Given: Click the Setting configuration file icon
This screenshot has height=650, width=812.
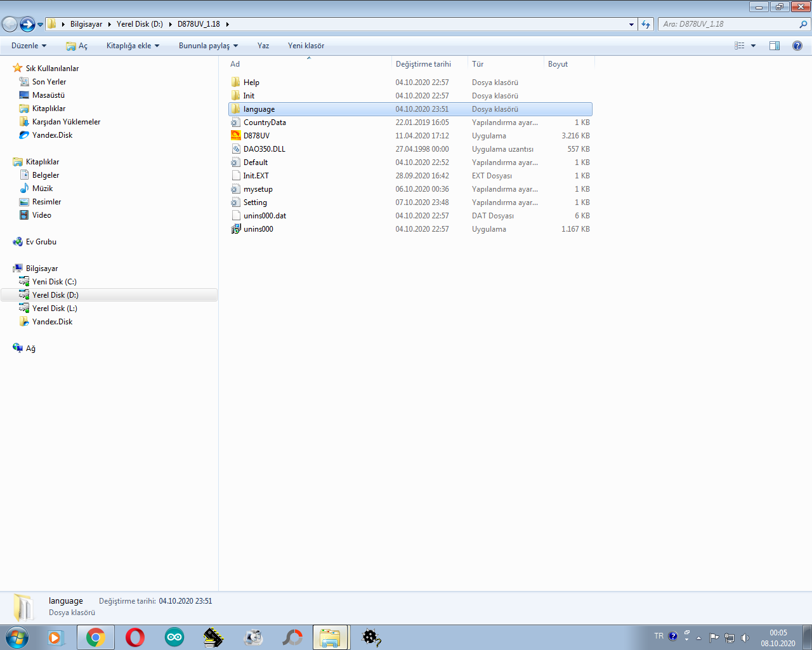Looking at the screenshot, I should (x=236, y=202).
